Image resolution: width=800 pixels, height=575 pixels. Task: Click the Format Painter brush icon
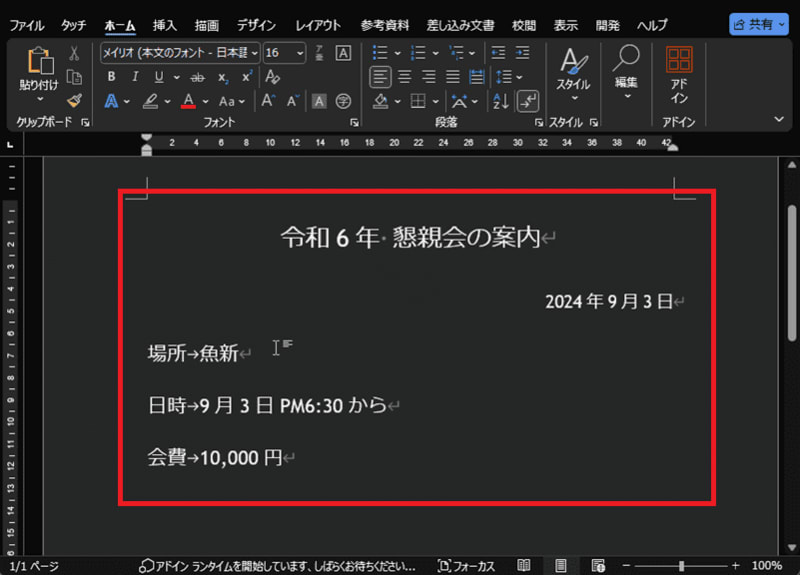tap(74, 100)
